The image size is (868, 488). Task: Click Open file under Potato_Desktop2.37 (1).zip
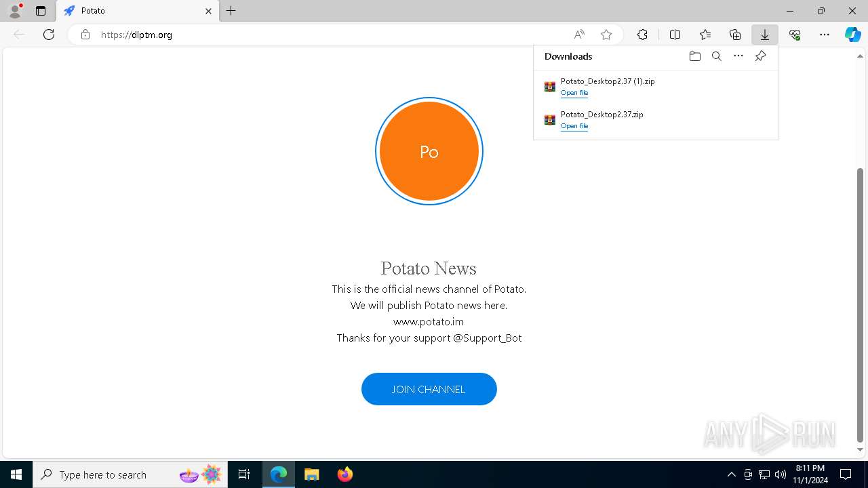pyautogui.click(x=574, y=93)
